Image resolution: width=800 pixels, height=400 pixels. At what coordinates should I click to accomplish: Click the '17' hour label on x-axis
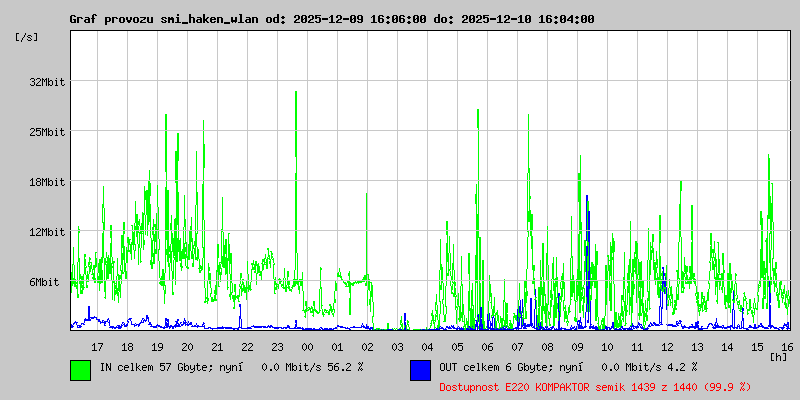97,347
